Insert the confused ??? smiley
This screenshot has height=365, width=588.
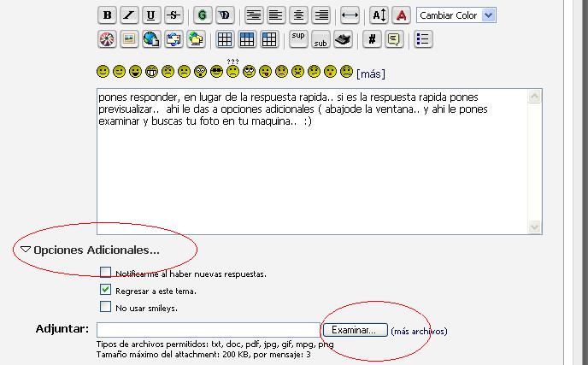click(x=232, y=68)
